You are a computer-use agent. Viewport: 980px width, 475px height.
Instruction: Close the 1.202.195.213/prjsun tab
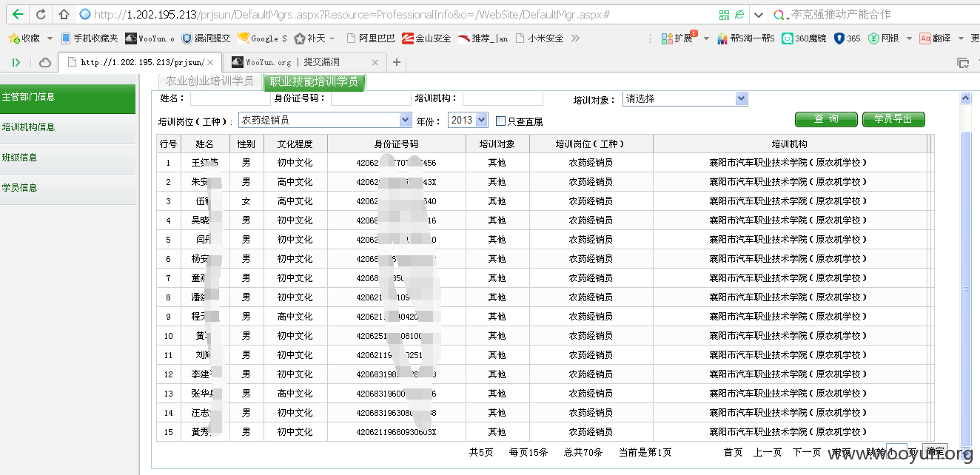(x=210, y=63)
